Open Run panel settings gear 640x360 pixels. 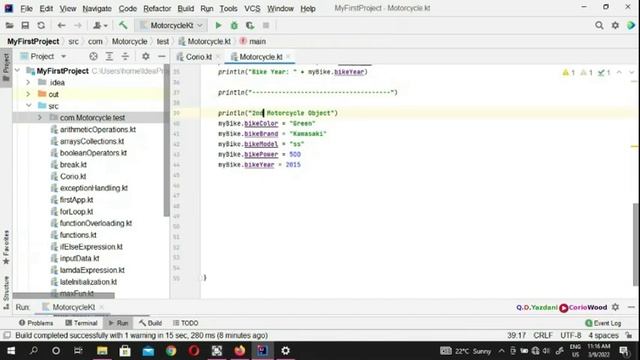(x=615, y=307)
